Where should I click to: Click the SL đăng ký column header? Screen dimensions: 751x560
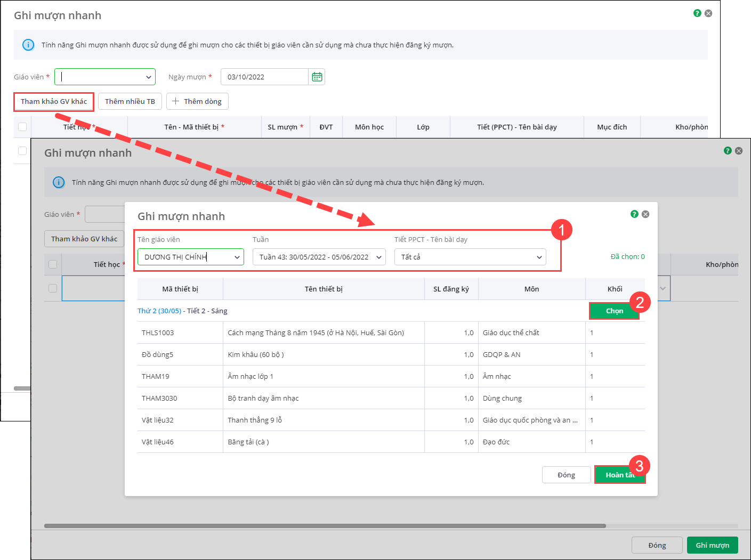coord(451,289)
